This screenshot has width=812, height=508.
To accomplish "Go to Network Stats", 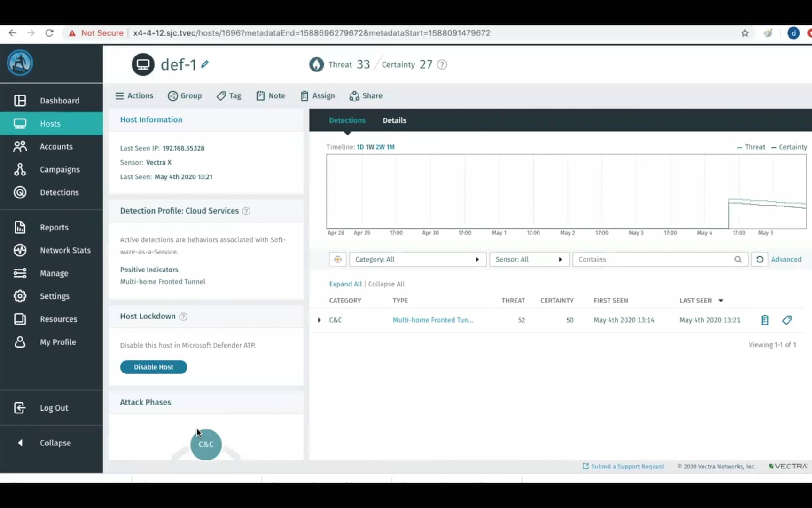I will [66, 250].
